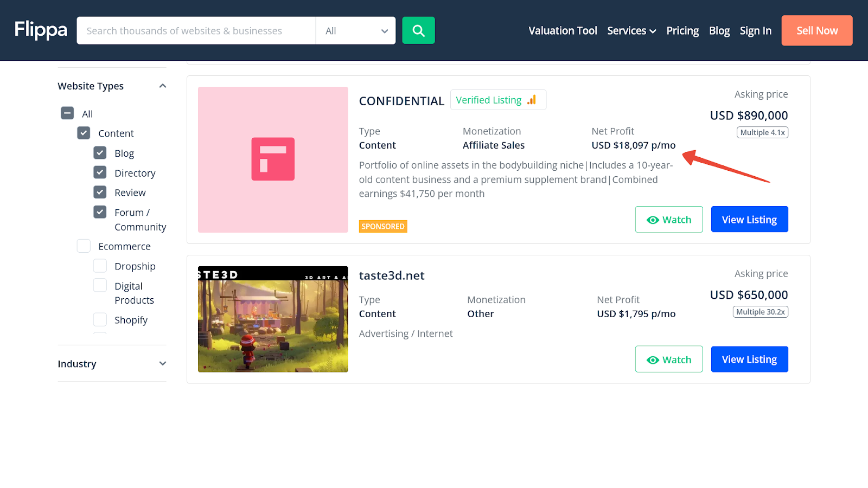
Task: Expand the Industry filter section
Action: click(x=162, y=364)
